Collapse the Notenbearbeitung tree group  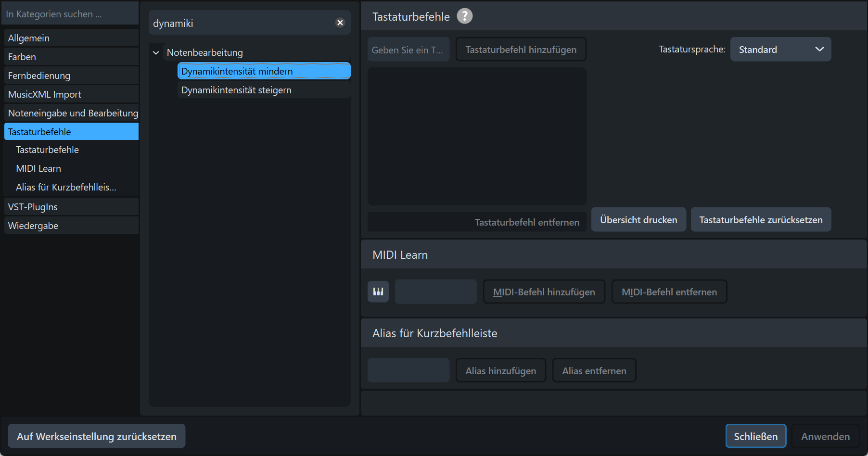[x=156, y=52]
